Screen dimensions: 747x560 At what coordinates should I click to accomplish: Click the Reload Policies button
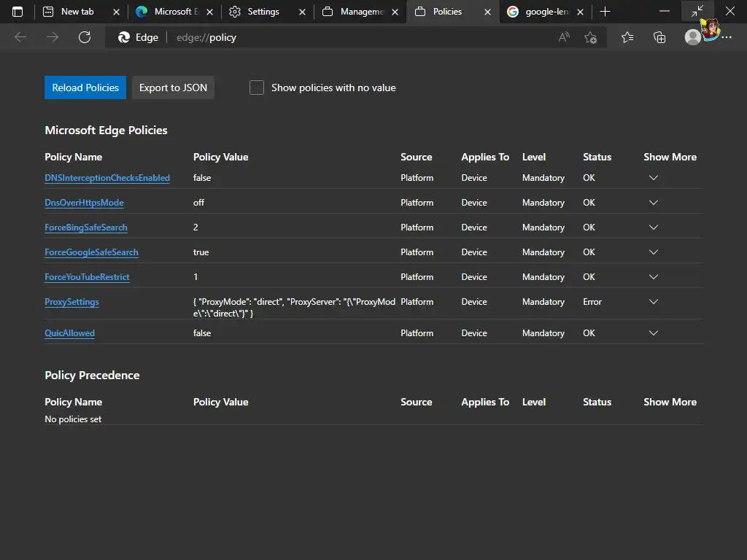[85, 87]
